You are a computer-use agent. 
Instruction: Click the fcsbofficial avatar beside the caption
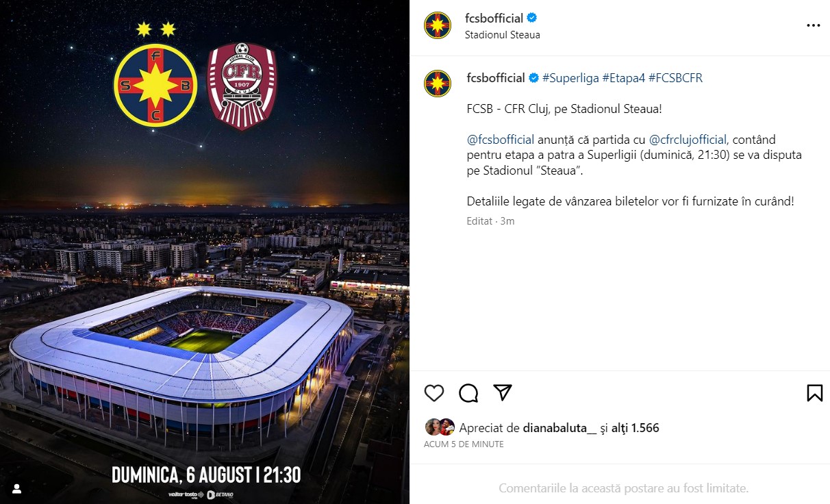click(x=438, y=84)
